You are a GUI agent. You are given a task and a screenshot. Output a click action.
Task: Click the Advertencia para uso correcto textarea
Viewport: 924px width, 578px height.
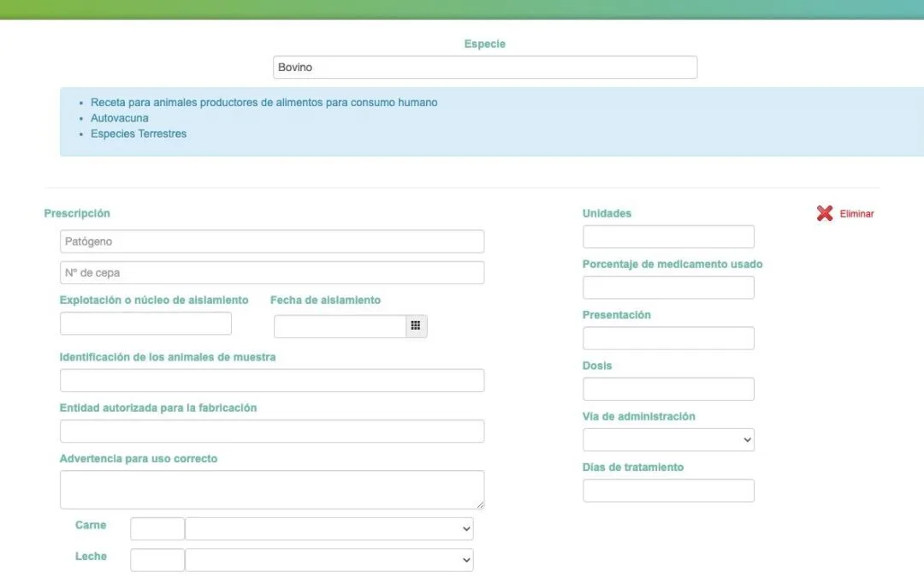point(272,490)
